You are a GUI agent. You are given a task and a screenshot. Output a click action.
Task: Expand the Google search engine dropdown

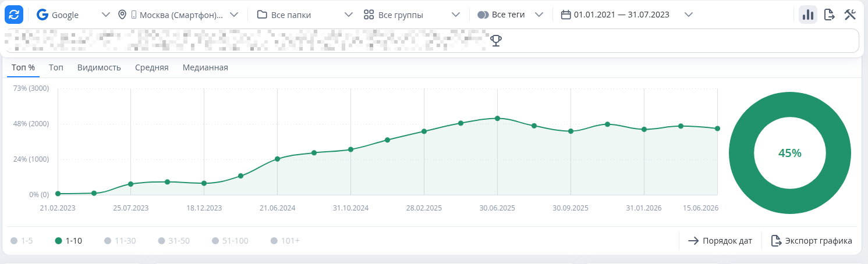pyautogui.click(x=105, y=15)
